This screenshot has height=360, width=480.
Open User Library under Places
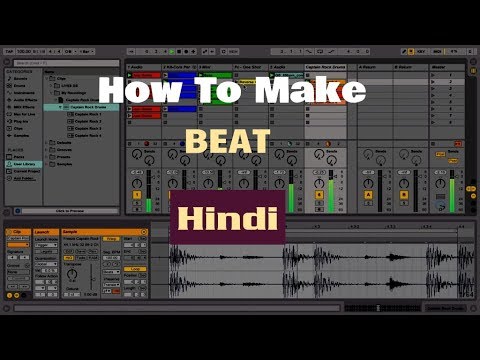pos(23,164)
